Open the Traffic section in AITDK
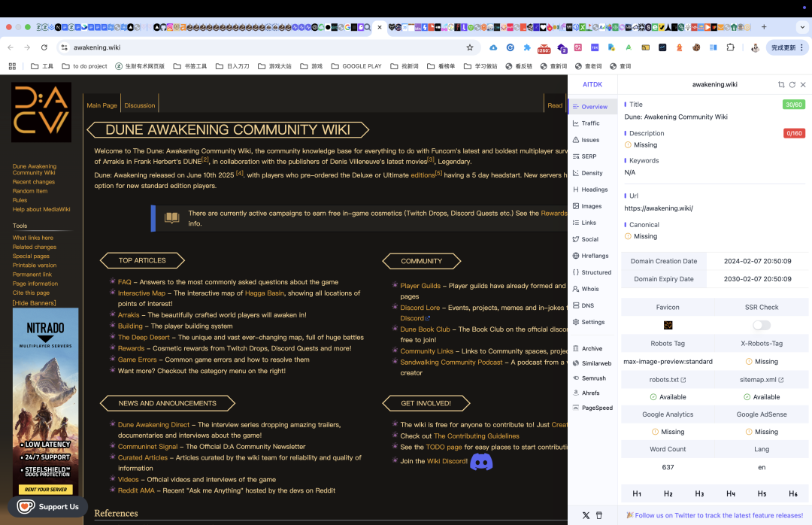 (586, 123)
